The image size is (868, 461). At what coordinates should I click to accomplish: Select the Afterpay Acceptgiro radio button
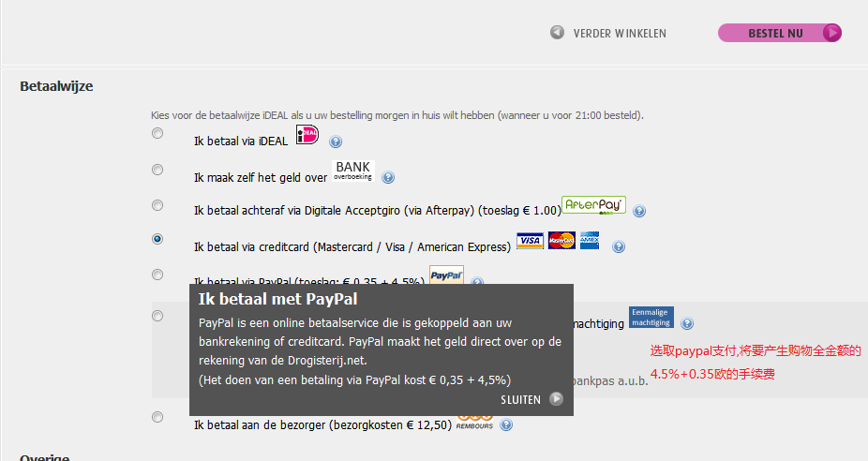(x=157, y=205)
